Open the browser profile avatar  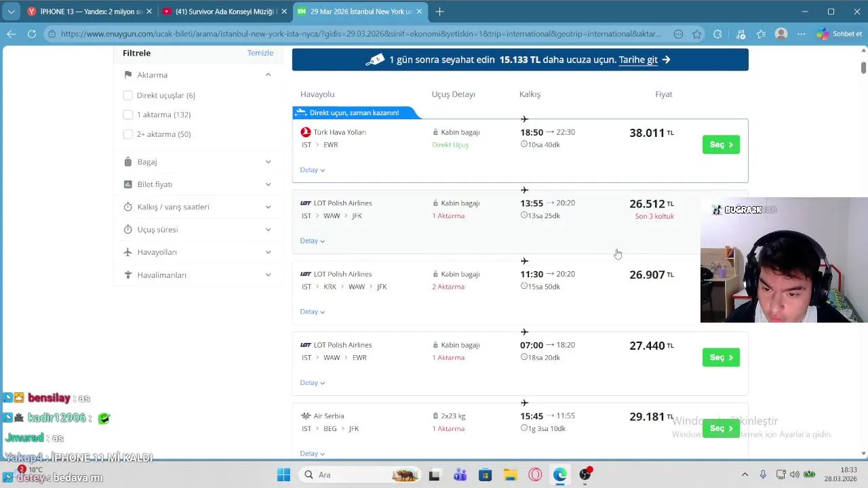point(781,34)
